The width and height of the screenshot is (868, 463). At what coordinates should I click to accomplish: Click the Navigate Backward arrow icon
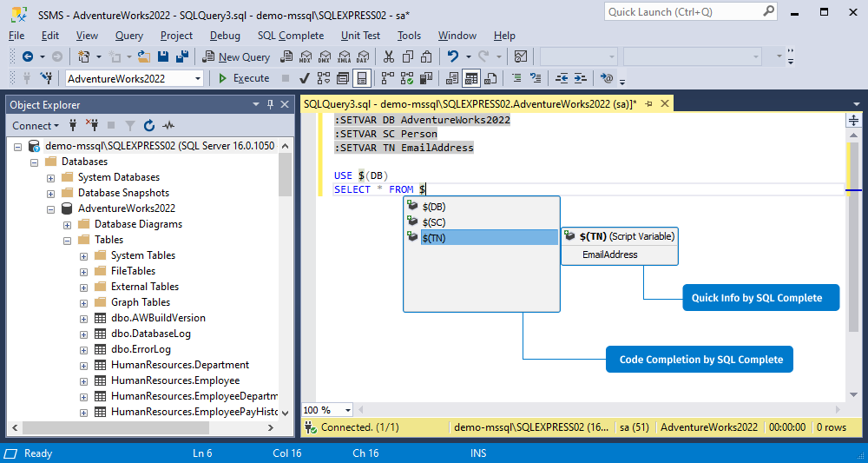tap(27, 56)
